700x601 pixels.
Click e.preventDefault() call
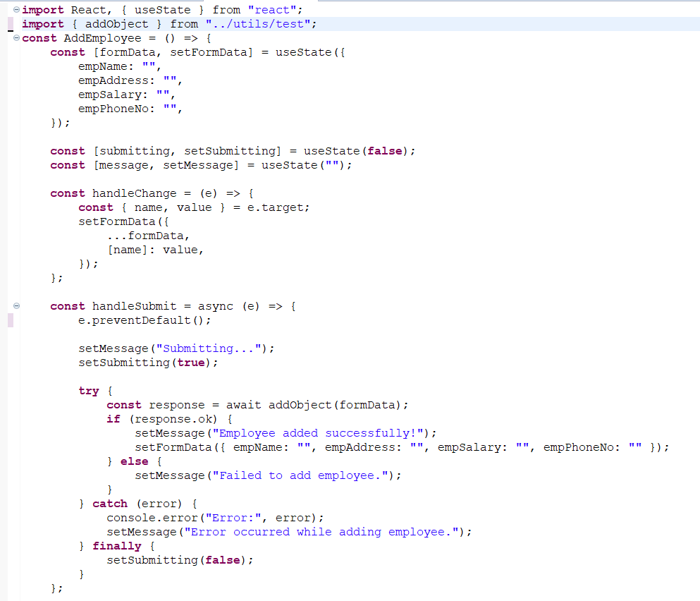(145, 320)
